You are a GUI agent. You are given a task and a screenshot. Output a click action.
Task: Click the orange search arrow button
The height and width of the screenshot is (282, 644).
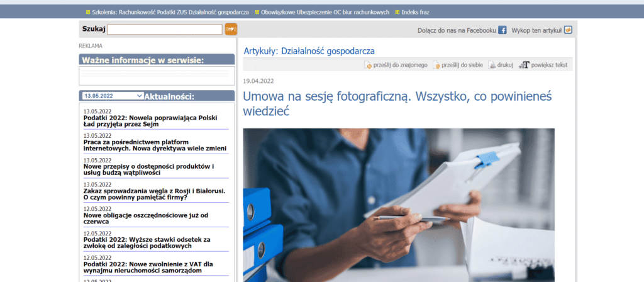(x=231, y=29)
